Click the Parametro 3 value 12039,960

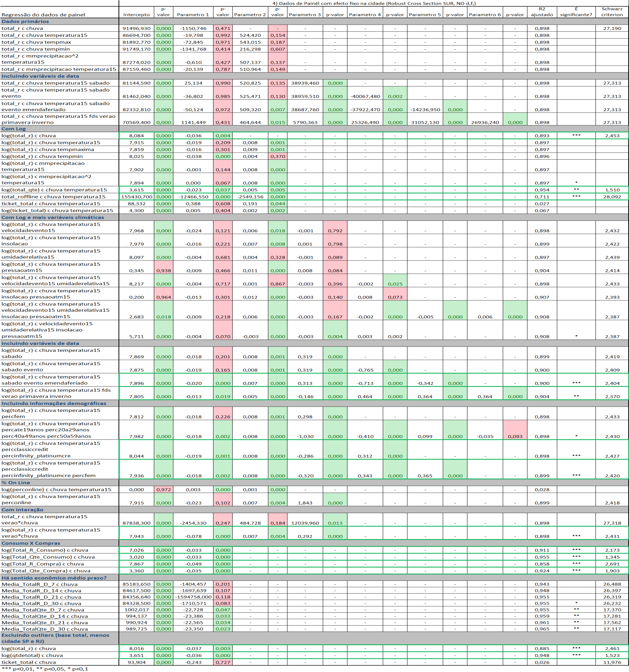(x=305, y=523)
